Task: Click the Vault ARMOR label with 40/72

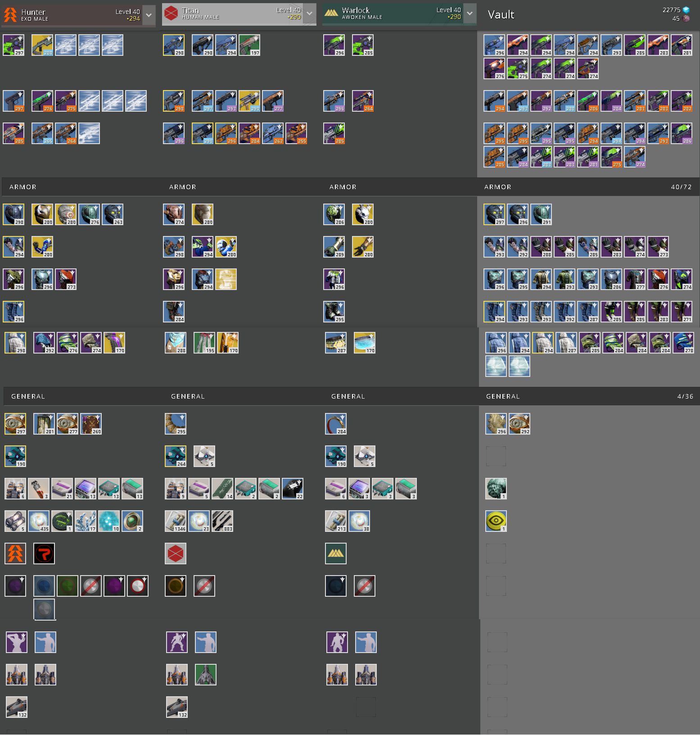Action: (x=497, y=187)
